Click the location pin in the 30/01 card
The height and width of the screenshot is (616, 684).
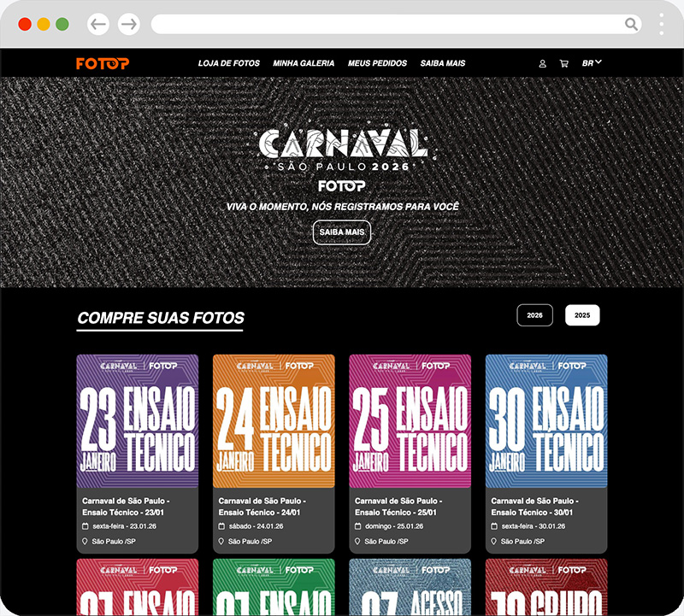pyautogui.click(x=494, y=541)
